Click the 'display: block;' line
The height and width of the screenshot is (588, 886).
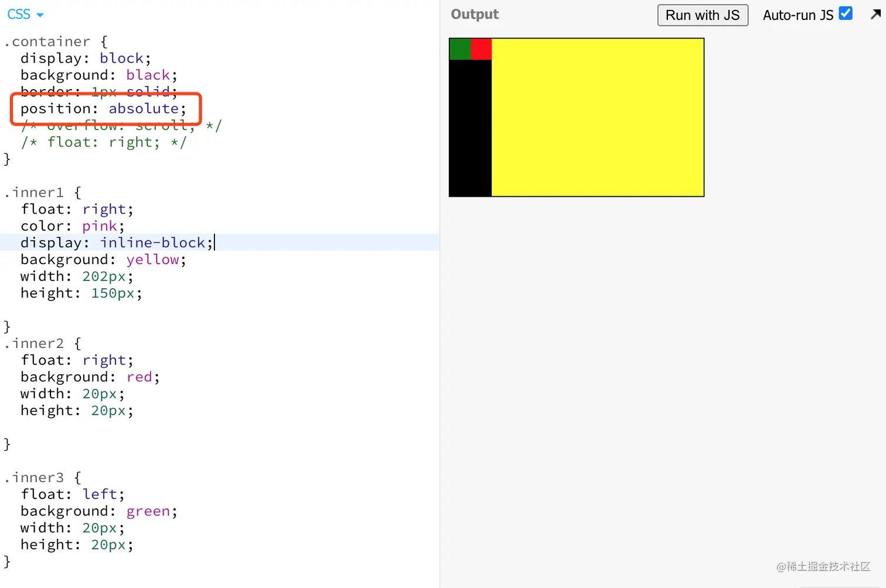coord(86,59)
